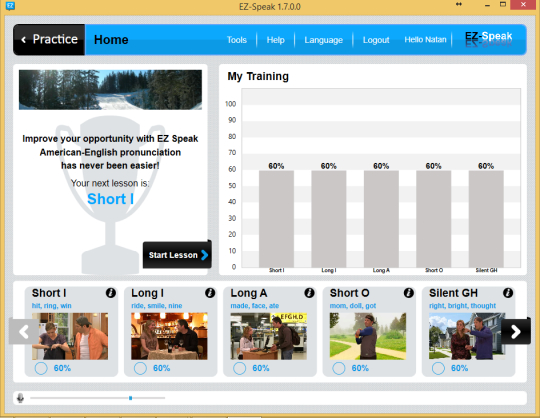Click the Hello Natan greeting
The image size is (540, 418).
click(425, 40)
